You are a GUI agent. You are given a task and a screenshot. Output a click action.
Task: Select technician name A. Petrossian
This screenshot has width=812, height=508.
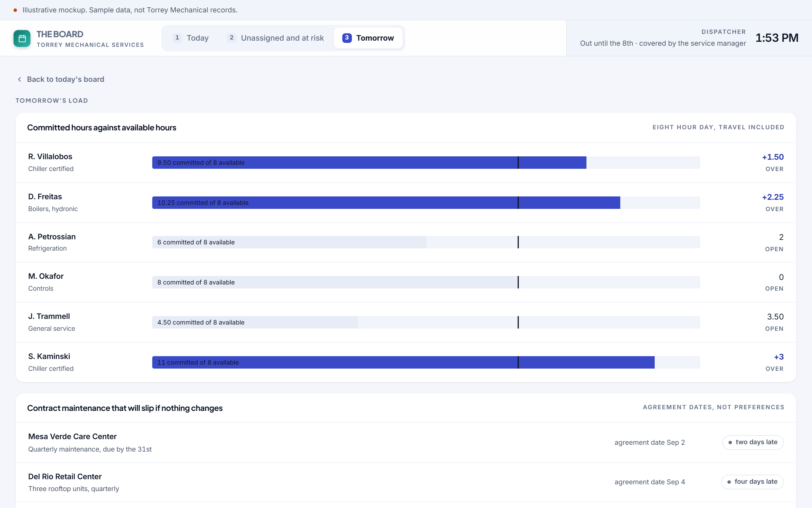pyautogui.click(x=52, y=237)
